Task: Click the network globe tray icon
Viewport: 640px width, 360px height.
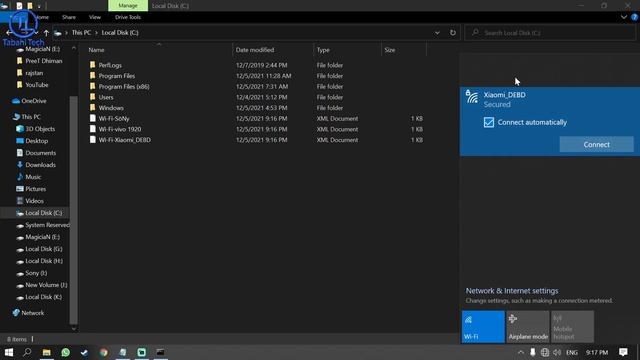Action: click(544, 352)
